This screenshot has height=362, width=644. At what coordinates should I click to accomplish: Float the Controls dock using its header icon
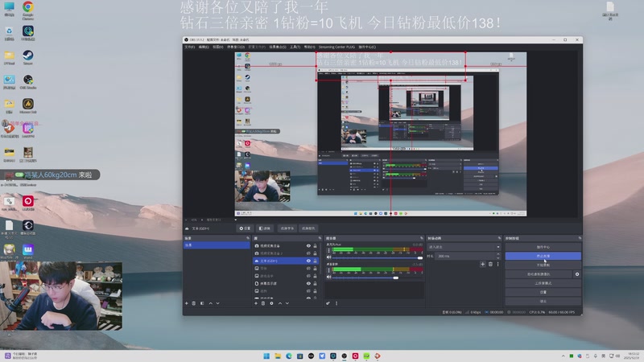pyautogui.click(x=580, y=238)
